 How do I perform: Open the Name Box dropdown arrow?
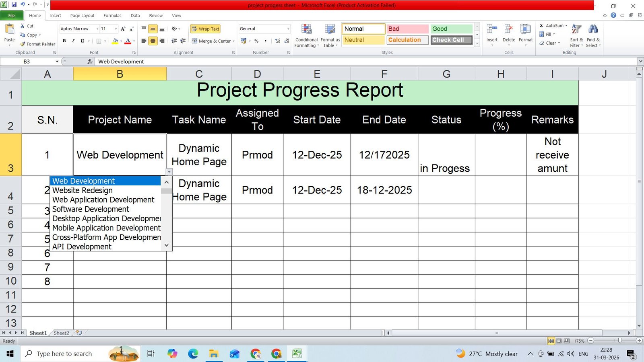(57, 62)
